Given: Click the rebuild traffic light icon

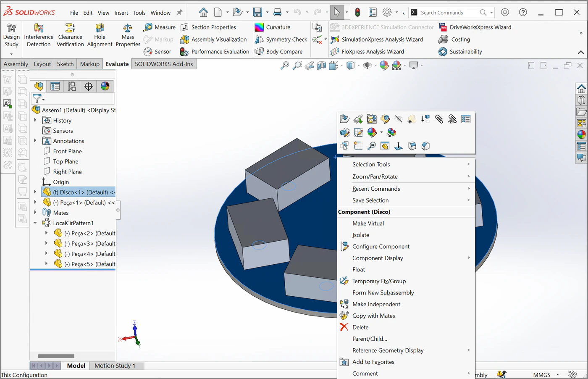Looking at the screenshot, I should click(357, 12).
